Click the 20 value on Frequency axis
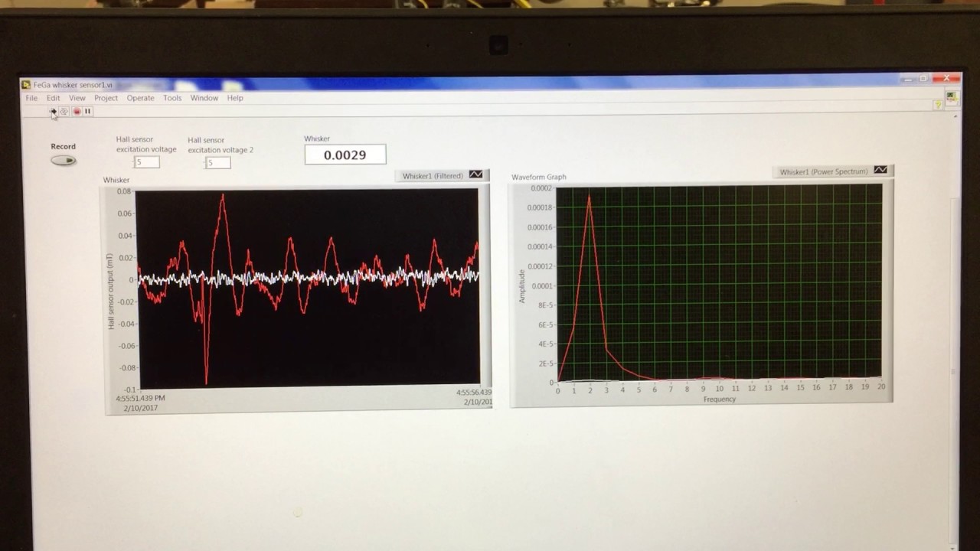The width and height of the screenshot is (980, 551). click(x=881, y=387)
